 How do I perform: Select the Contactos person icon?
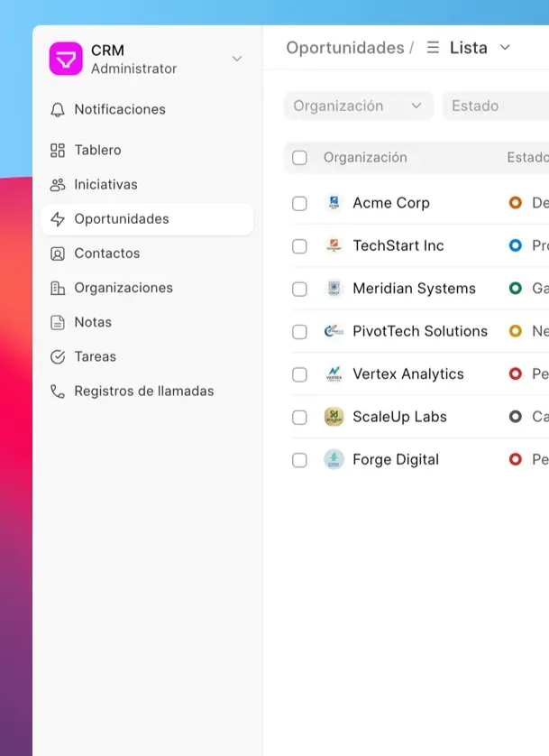tap(58, 254)
